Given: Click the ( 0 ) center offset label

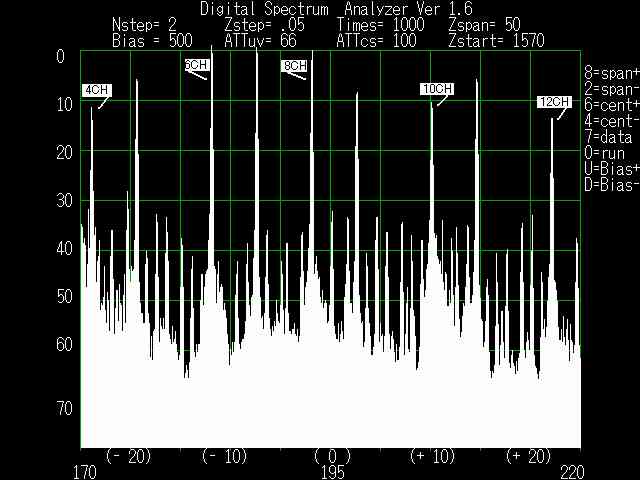Looking at the screenshot, I should (332, 456).
